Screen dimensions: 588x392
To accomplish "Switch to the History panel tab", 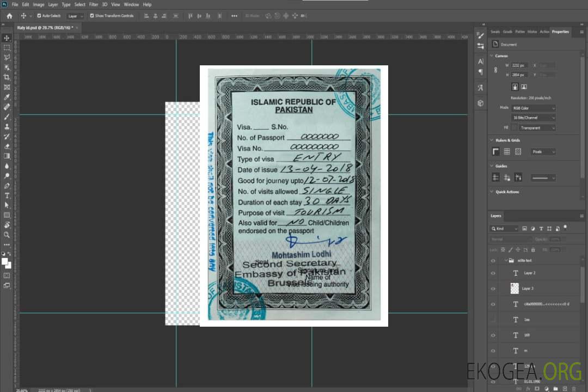I will [x=532, y=32].
